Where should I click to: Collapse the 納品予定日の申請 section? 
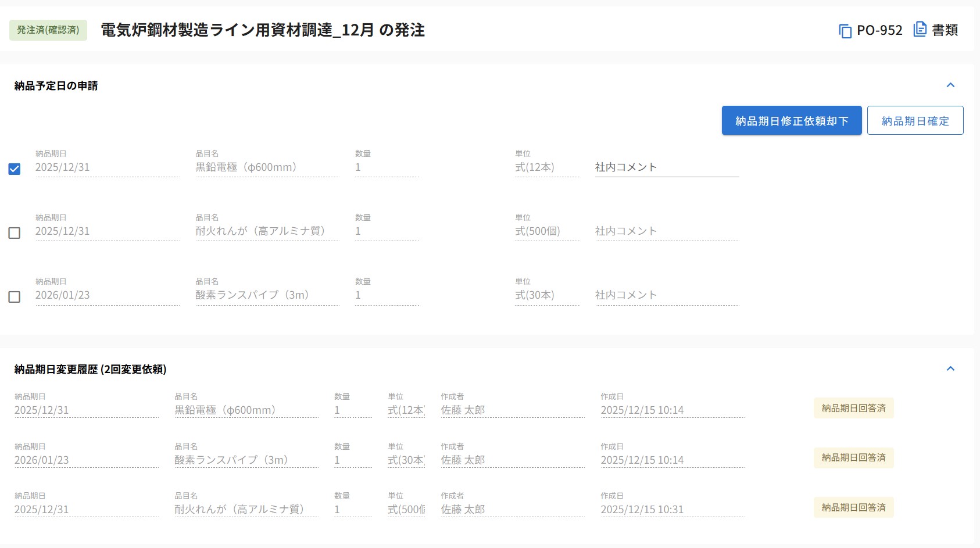tap(950, 85)
